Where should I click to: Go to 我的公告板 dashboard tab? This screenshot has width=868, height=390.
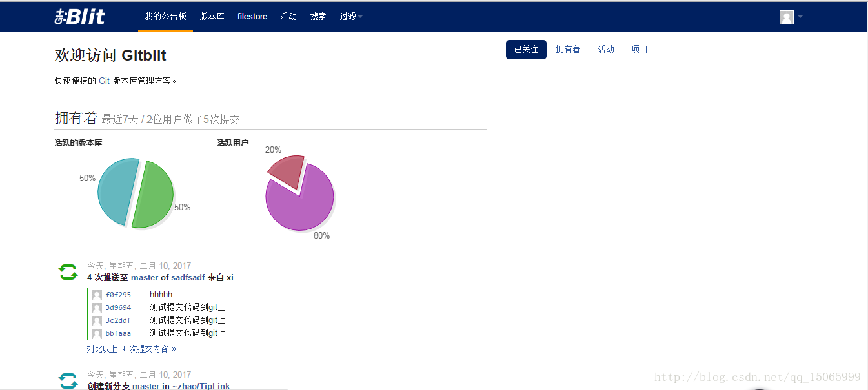coord(165,17)
